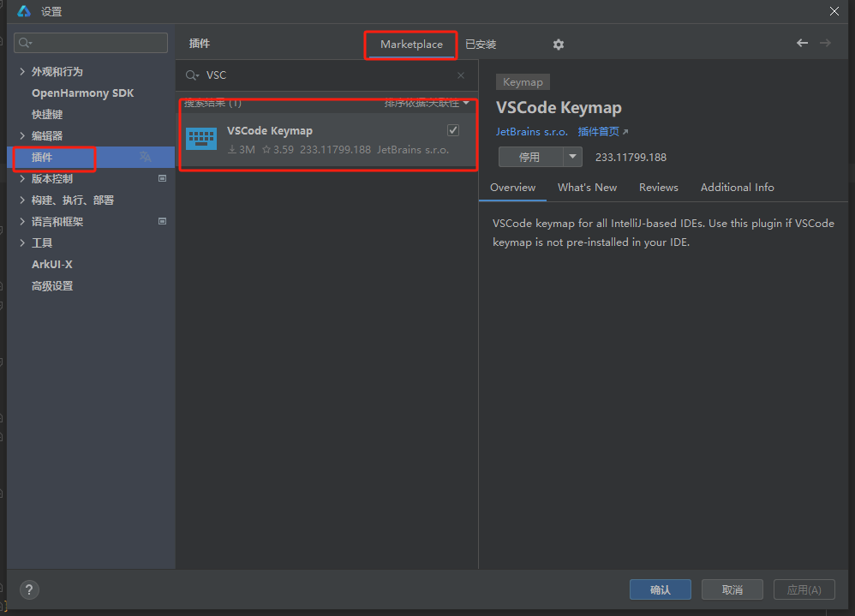
Task: Click the JetBrains s.r.o. vendor link
Action: (x=531, y=132)
